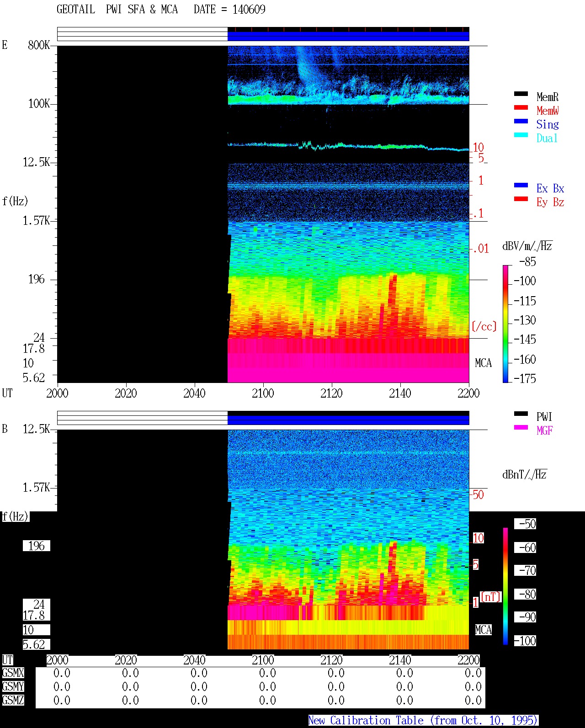Viewport: 585px width, 728px height.
Task: Click the black MemR legend swatch
Action: pyautogui.click(x=521, y=94)
